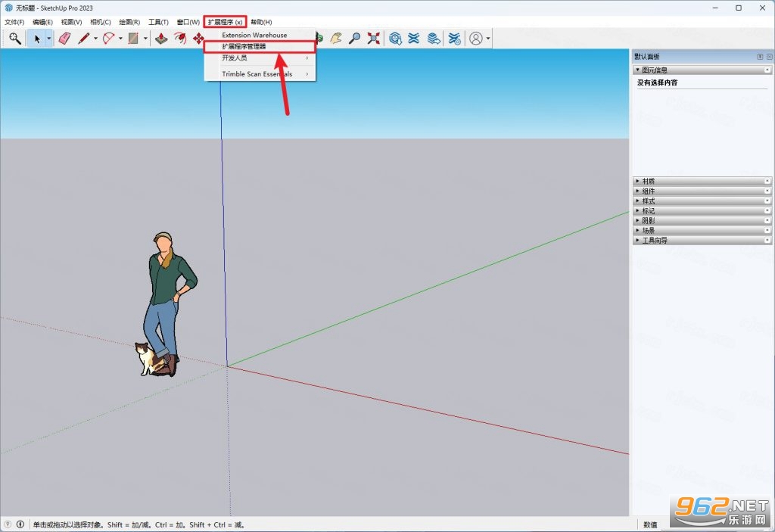Open the account icon dropdown arrow
Image resolution: width=775 pixels, height=532 pixels.
coord(488,38)
